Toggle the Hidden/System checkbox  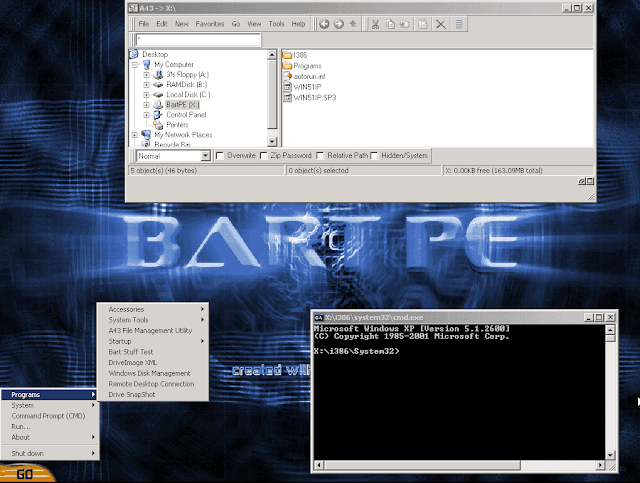374,156
